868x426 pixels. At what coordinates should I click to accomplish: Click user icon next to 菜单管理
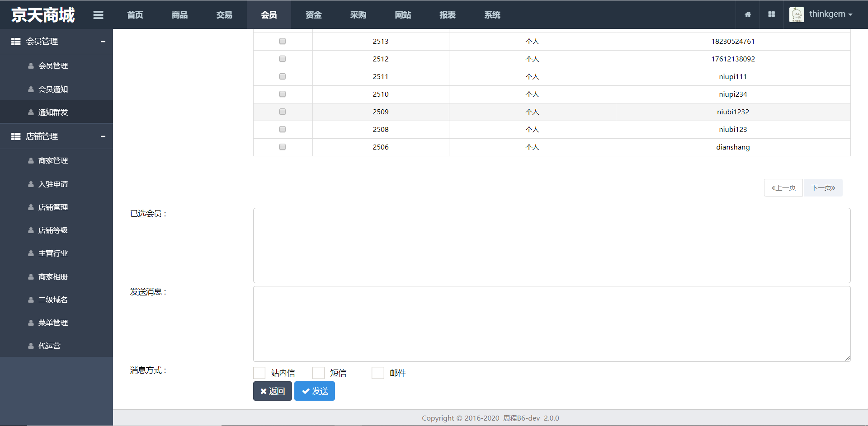click(31, 323)
